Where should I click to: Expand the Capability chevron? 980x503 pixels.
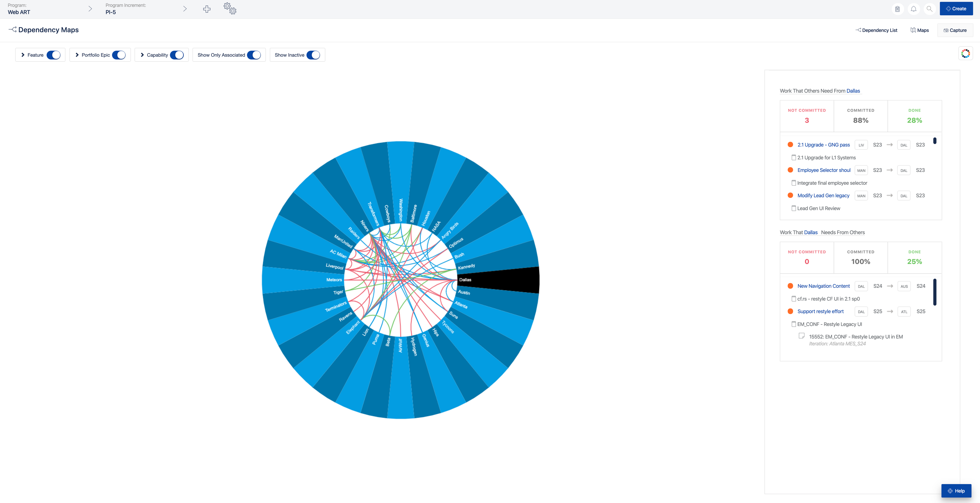142,55
